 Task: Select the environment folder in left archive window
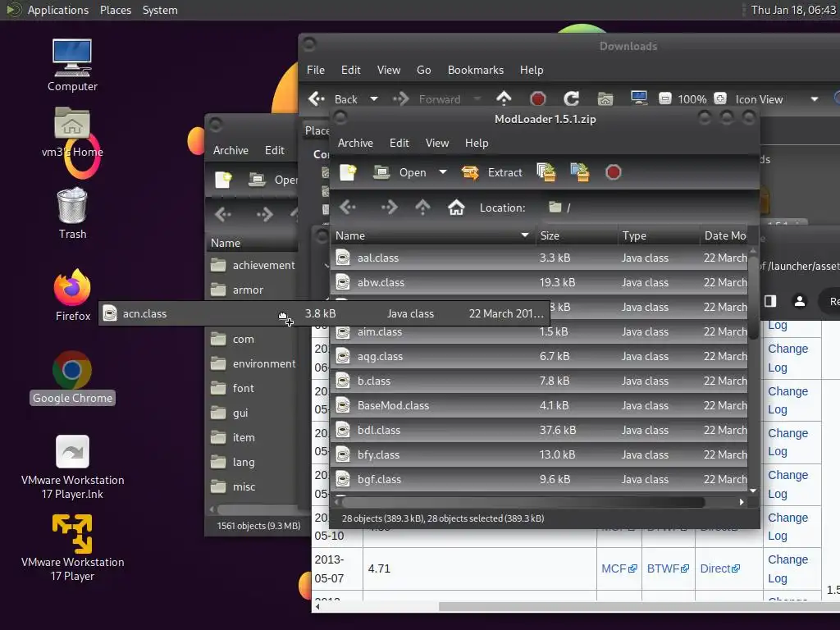coord(253,363)
